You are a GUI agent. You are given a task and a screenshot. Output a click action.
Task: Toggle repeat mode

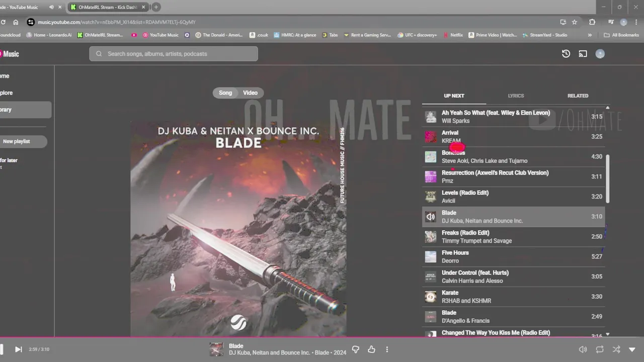coord(600,349)
